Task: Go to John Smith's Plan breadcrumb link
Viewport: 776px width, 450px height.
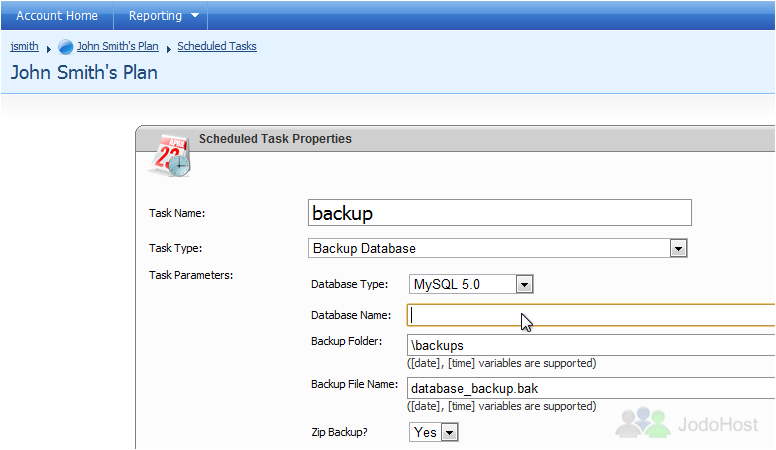Action: [117, 46]
